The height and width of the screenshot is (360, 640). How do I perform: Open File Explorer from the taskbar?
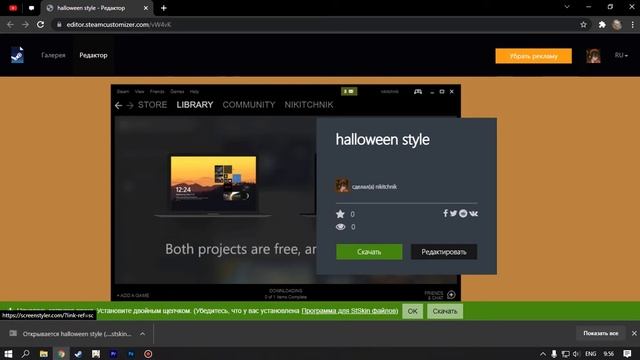(43, 353)
